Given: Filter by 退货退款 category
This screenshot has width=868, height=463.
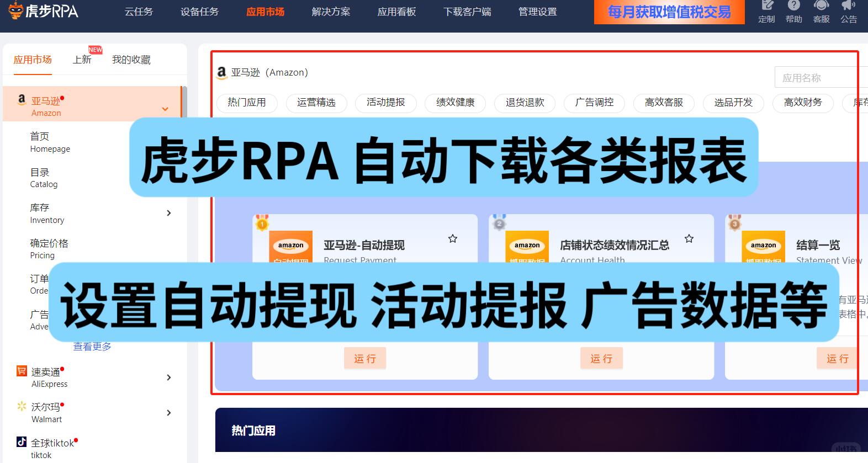Looking at the screenshot, I should click(525, 103).
